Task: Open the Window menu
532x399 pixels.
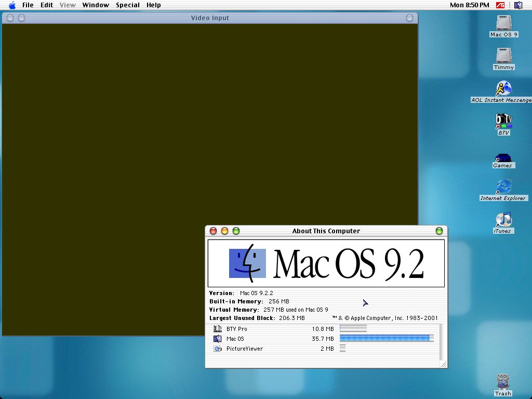Action: point(96,5)
